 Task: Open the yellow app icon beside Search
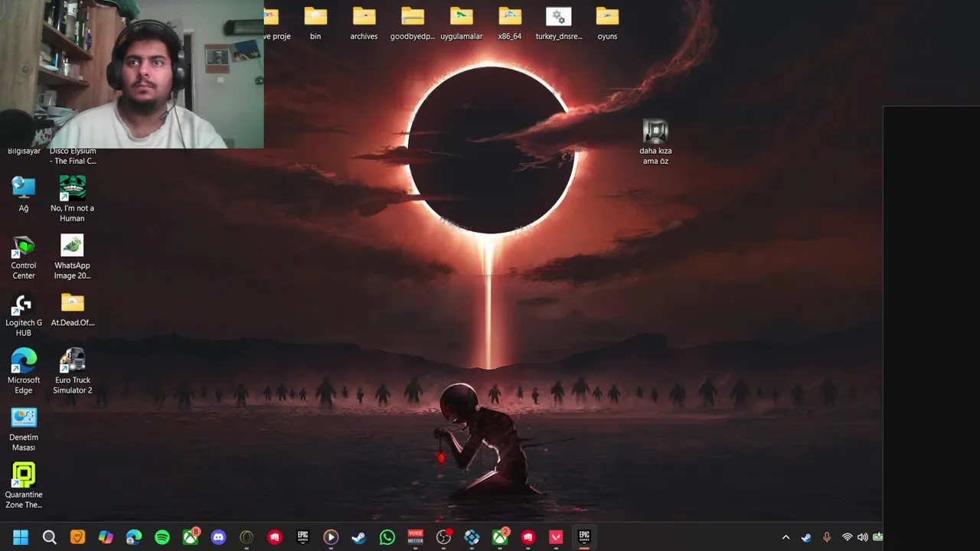tap(77, 537)
